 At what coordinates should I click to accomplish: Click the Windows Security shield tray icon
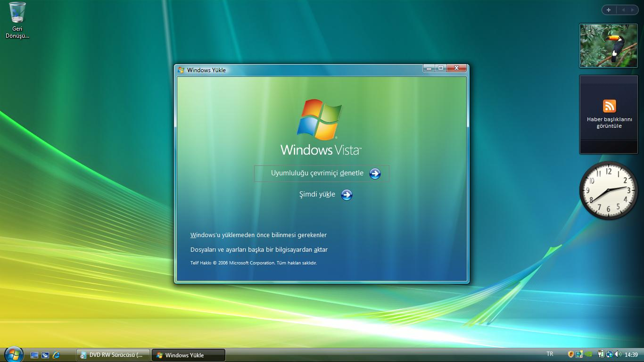[x=571, y=354]
